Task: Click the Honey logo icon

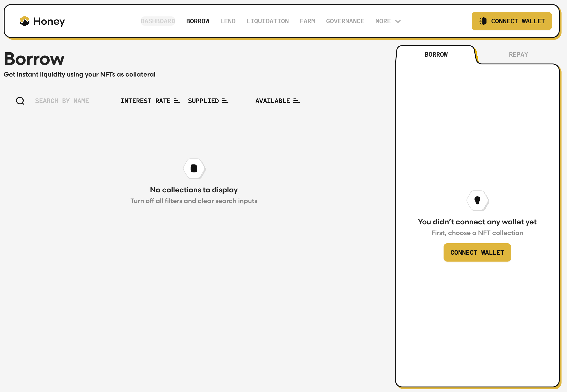Action: [25, 21]
